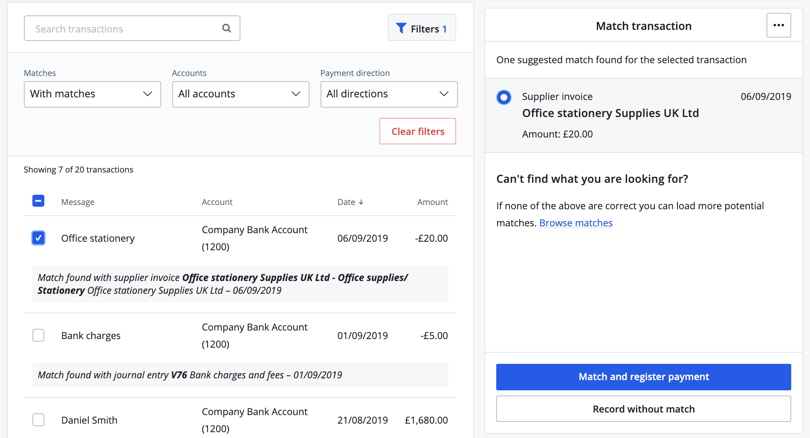Select the Bank charges transaction checkbox
This screenshot has height=438, width=810.
38,336
